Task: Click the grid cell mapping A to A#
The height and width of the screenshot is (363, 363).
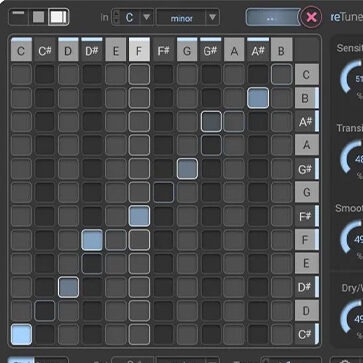Action: (234, 122)
